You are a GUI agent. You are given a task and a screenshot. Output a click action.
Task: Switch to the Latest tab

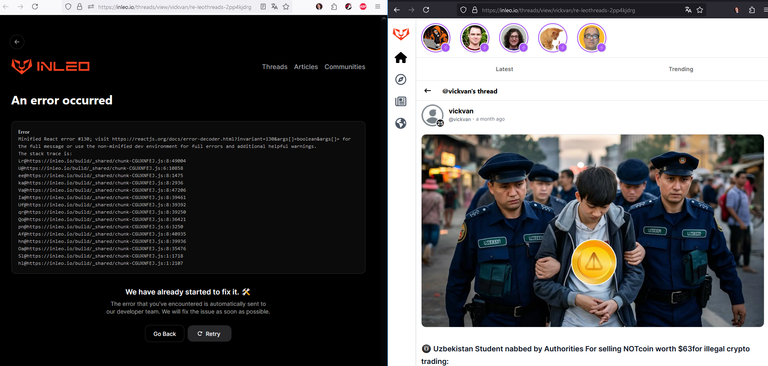(x=504, y=69)
